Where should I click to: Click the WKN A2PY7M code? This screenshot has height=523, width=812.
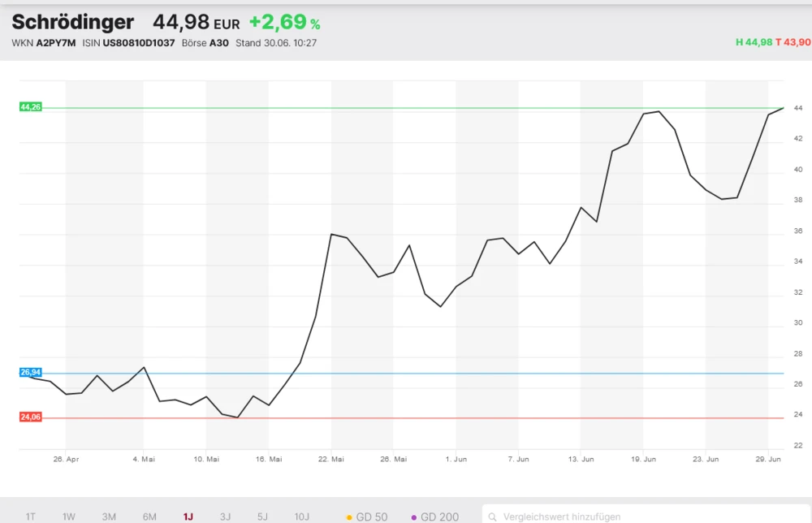click(x=56, y=42)
